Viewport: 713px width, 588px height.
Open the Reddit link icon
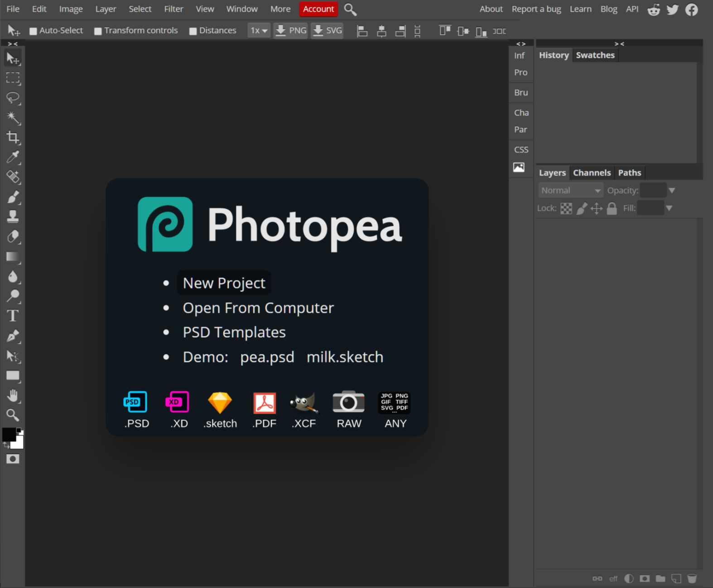pyautogui.click(x=654, y=9)
